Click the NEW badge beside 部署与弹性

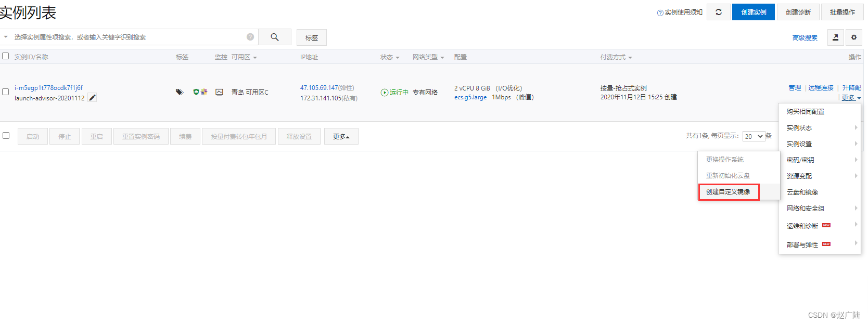826,244
